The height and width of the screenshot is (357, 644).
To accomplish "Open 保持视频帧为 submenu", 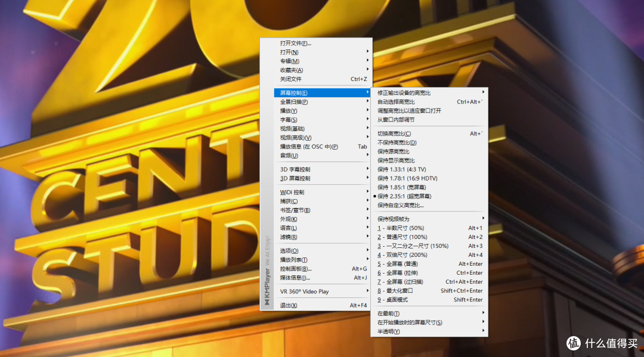I will point(429,219).
